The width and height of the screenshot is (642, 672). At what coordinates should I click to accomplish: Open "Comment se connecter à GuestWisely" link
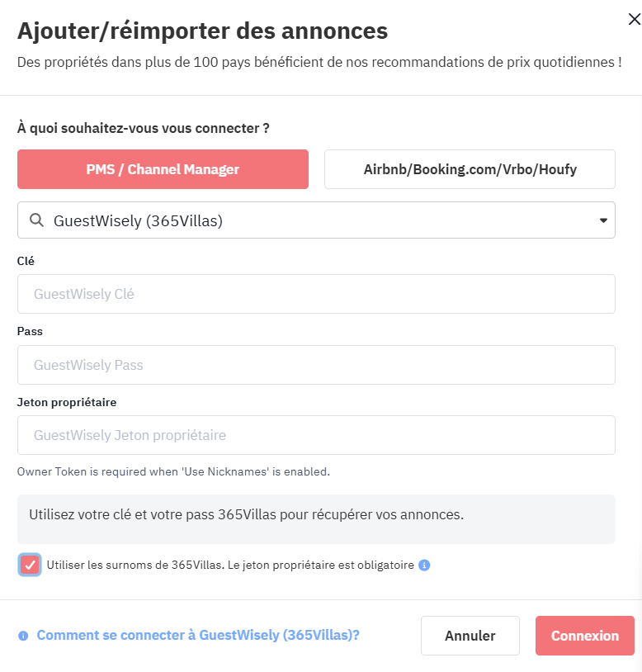198,636
